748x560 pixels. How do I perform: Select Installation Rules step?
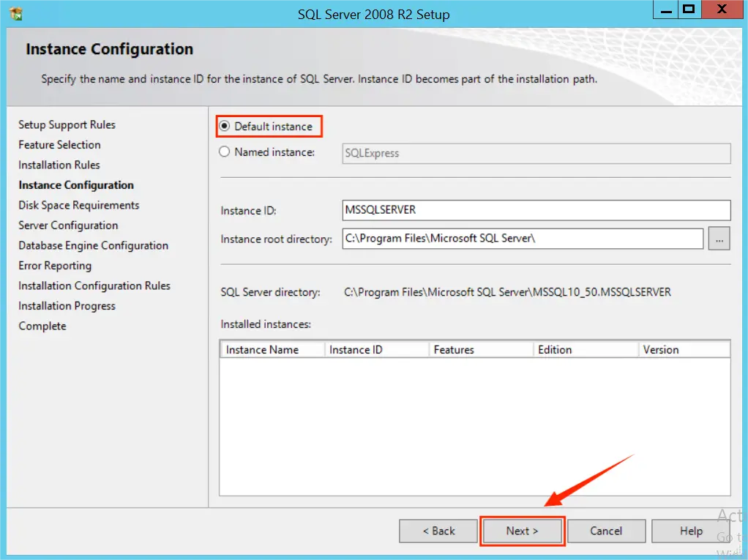pos(59,165)
